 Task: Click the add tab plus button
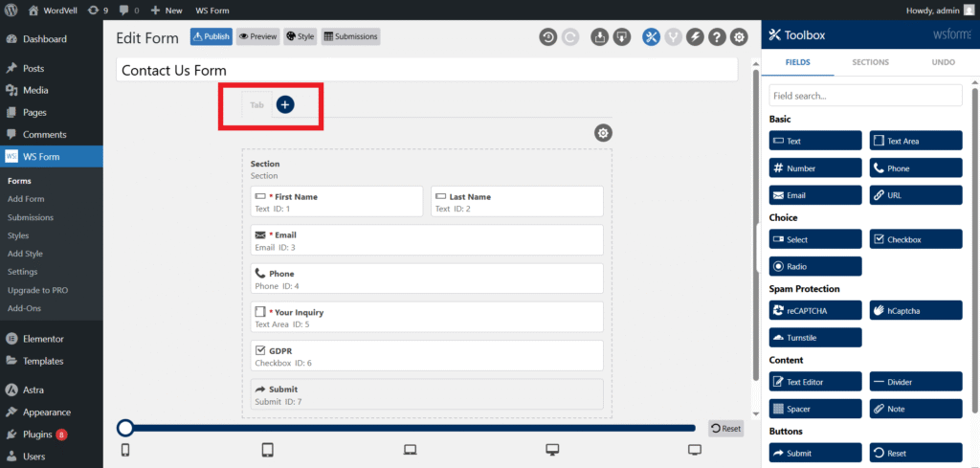pos(285,104)
